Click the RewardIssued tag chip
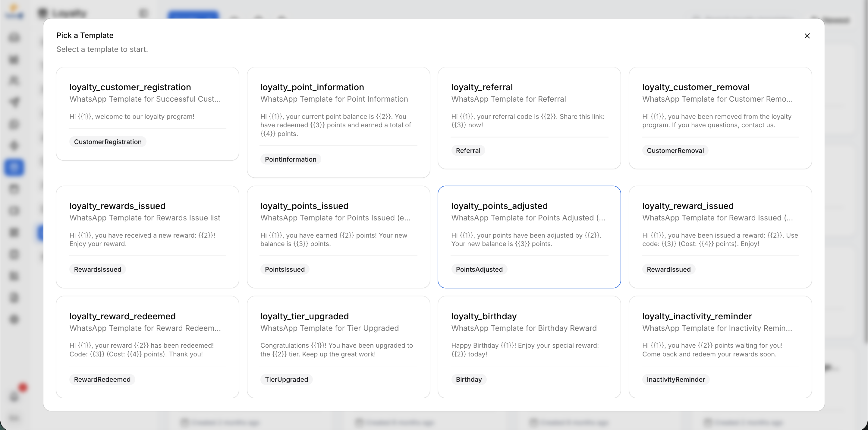This screenshot has height=430, width=868. [668, 270]
